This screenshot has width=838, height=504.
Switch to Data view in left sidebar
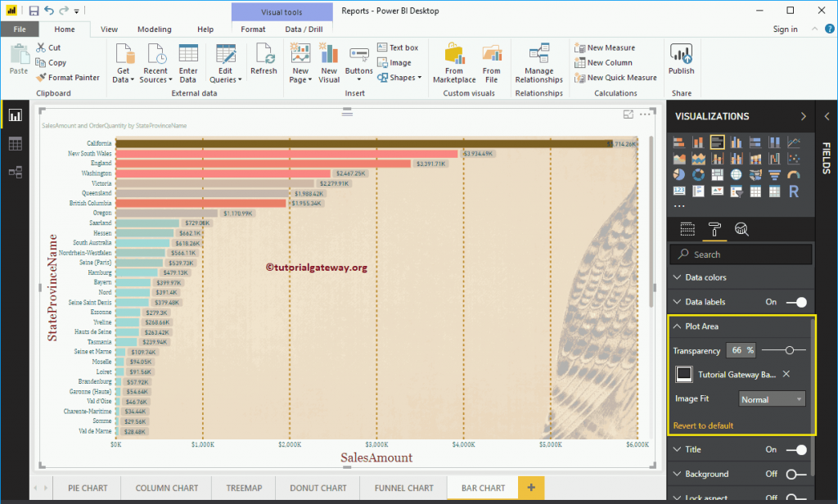pyautogui.click(x=15, y=144)
